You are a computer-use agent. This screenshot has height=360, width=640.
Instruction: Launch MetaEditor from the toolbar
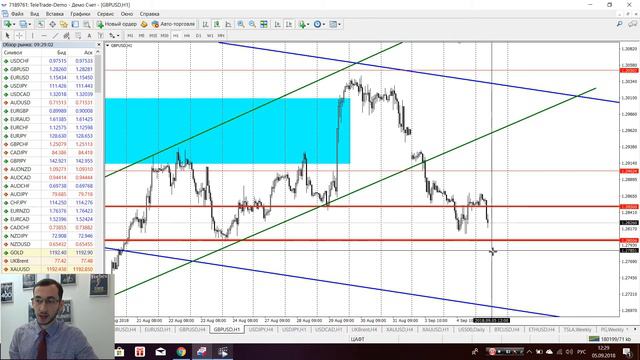tap(144, 24)
